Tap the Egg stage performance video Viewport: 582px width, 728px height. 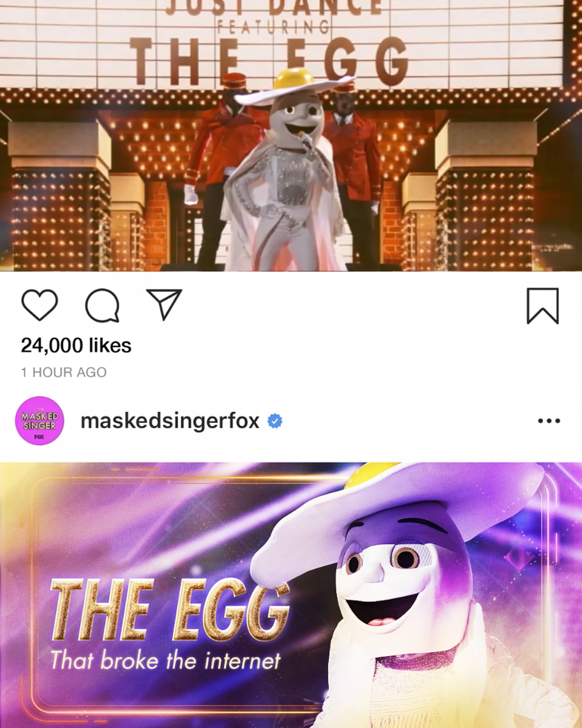click(x=291, y=135)
